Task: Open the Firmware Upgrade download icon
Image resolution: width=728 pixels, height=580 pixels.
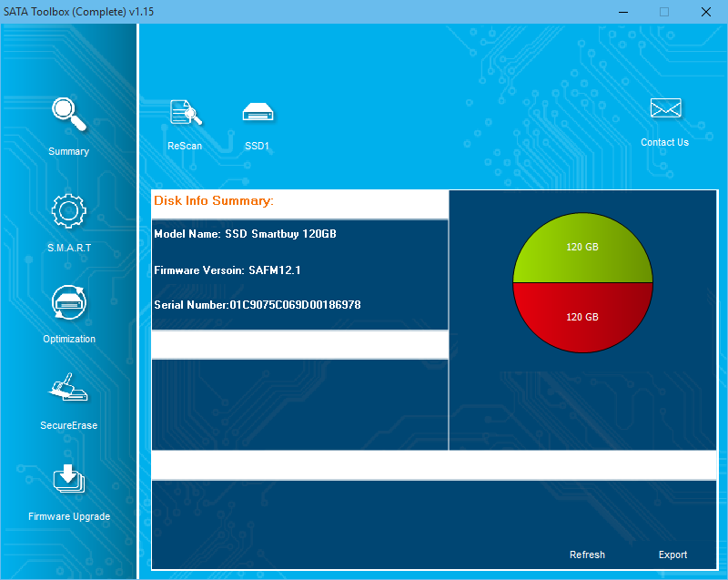Action: (69, 478)
